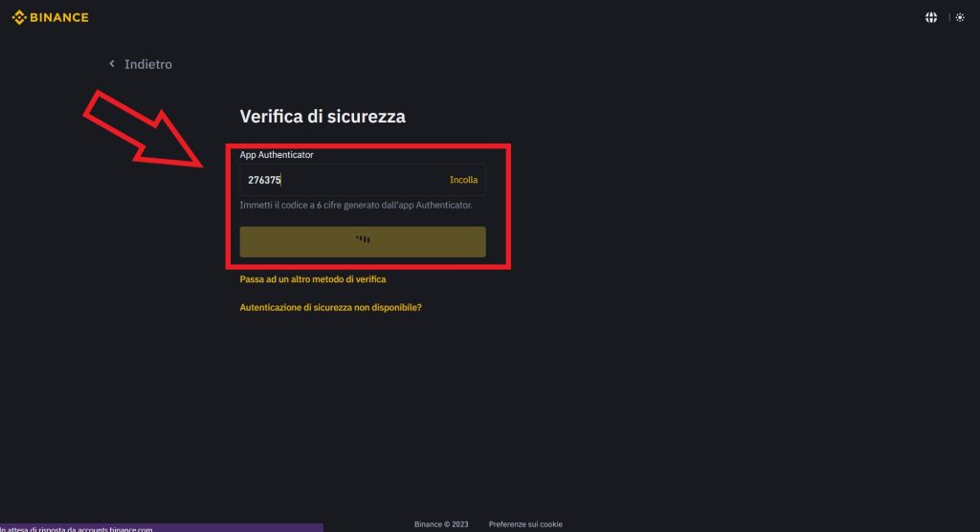Click the 6-digit code helper text

(x=356, y=205)
